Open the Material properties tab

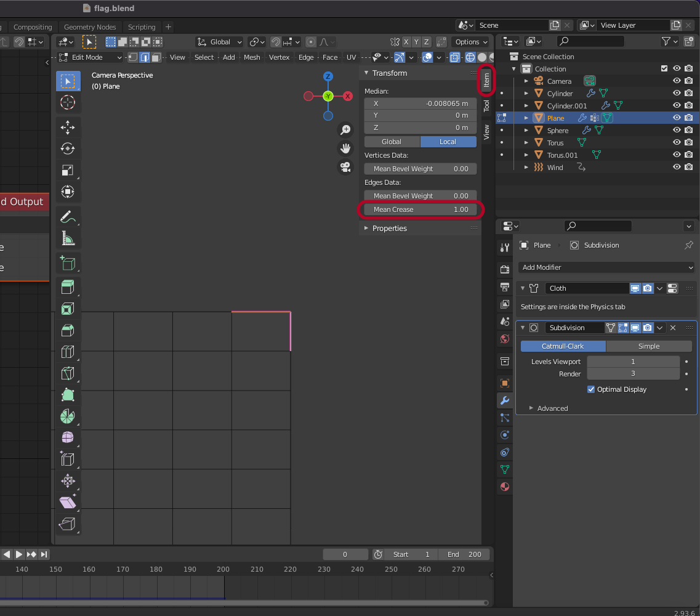(505, 487)
